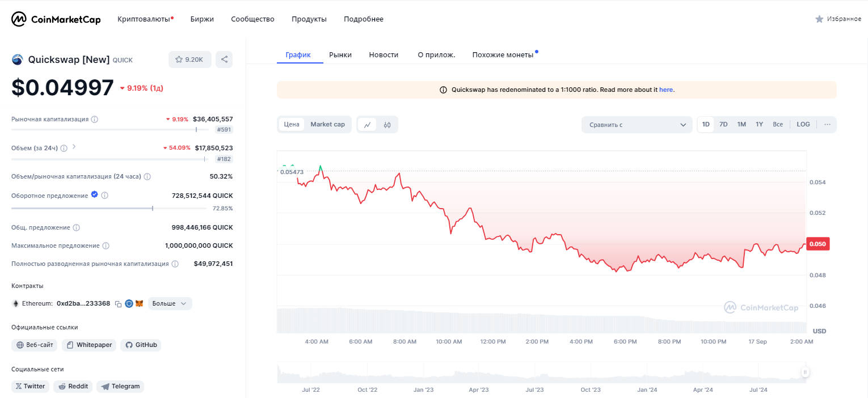Toggle LOG scale on chart
Viewport: 868px width, 398px height.
803,124
